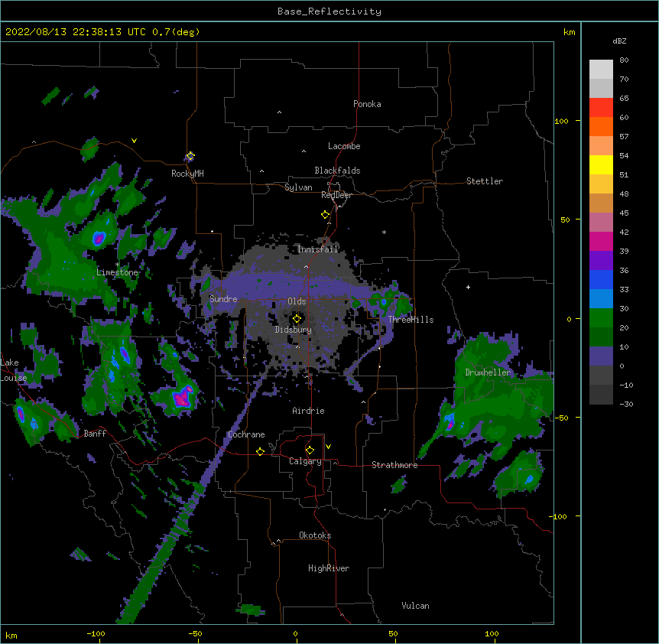Screen dimensions: 659x644
Task: Select the RockyMH label
Action: tap(187, 174)
